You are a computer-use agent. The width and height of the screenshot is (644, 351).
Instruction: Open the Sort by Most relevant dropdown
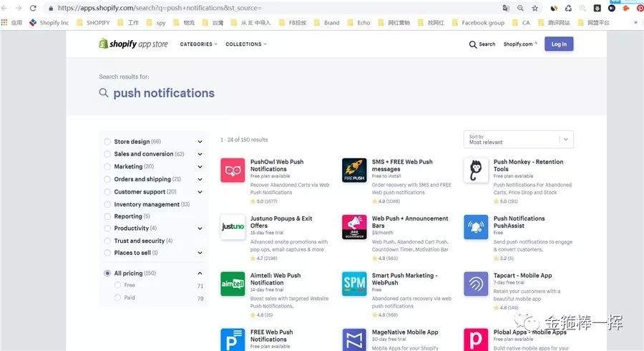tap(518, 139)
